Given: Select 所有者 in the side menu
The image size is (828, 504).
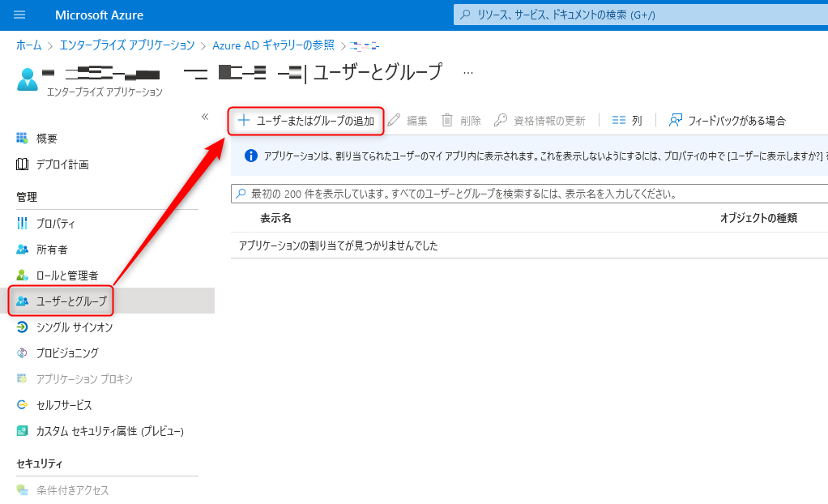Looking at the screenshot, I should click(52, 250).
